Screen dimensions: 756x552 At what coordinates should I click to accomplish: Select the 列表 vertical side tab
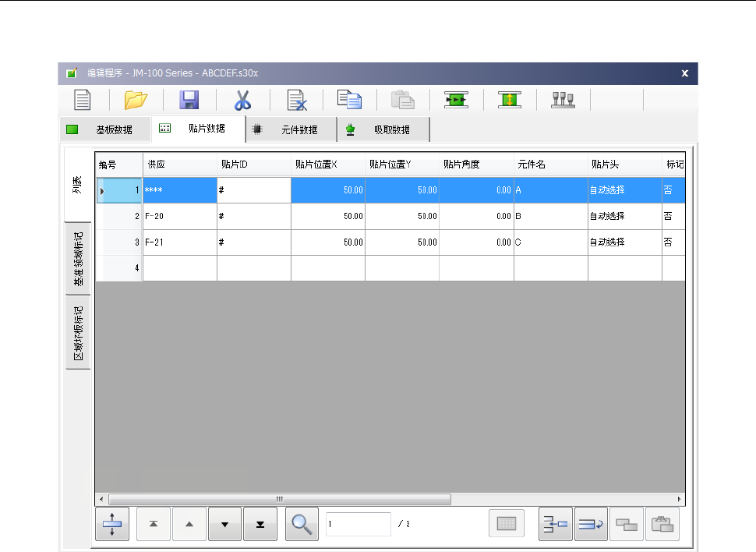78,184
